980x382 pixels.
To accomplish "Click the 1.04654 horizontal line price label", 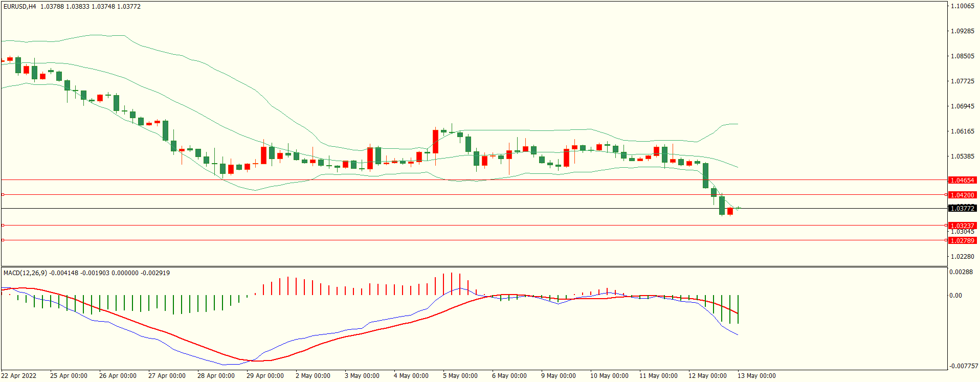I will pyautogui.click(x=962, y=180).
